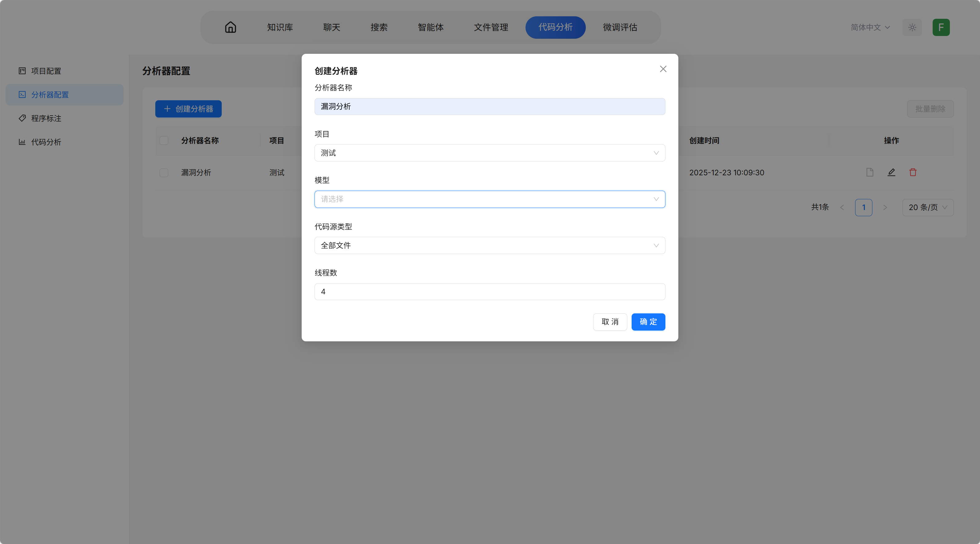This screenshot has width=980, height=544.
Task: Close the 创建分析器 dialog with X
Action: [x=663, y=69]
